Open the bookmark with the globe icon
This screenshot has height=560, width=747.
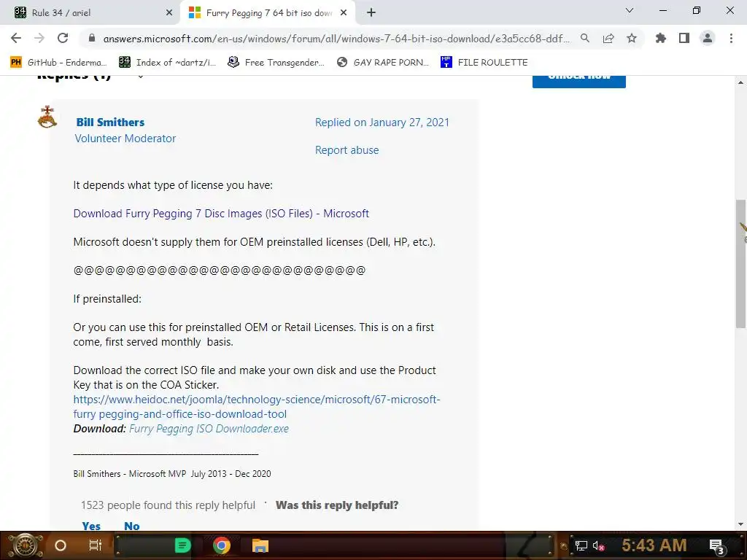(382, 63)
